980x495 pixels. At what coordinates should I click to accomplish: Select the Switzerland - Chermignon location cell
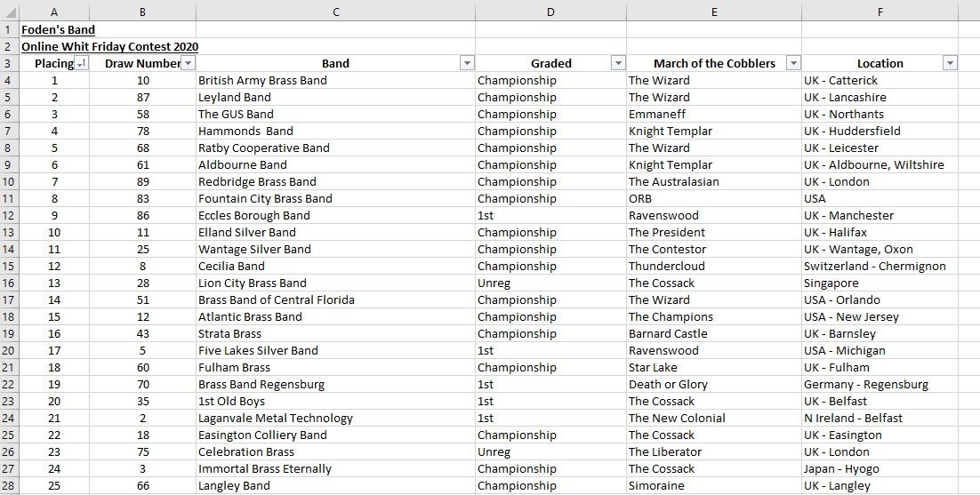click(880, 266)
